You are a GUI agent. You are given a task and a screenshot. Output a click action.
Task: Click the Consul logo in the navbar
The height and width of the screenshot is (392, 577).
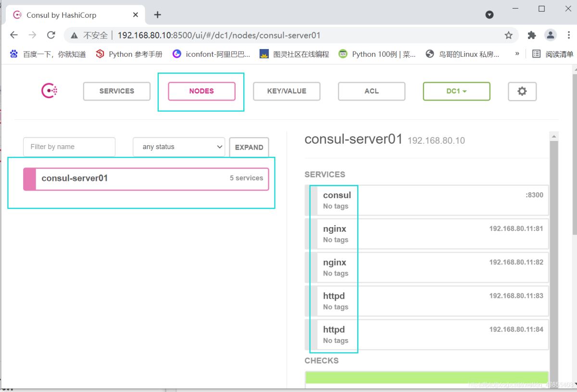coord(48,91)
